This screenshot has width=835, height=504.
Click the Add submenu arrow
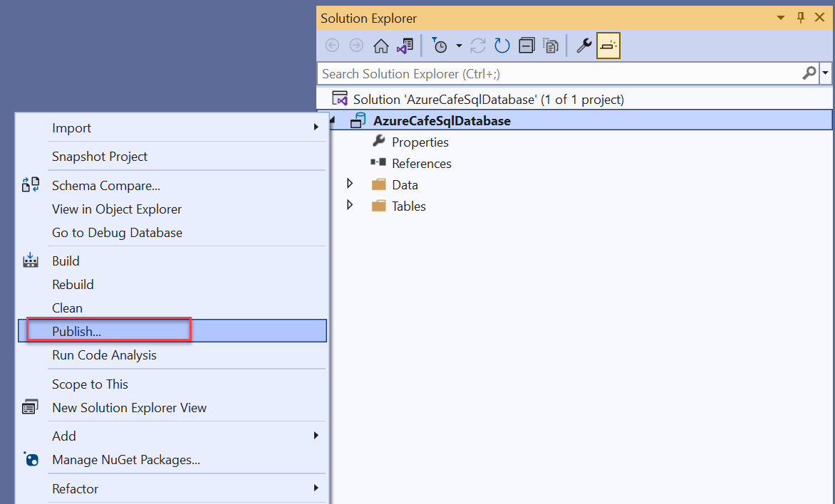click(316, 436)
